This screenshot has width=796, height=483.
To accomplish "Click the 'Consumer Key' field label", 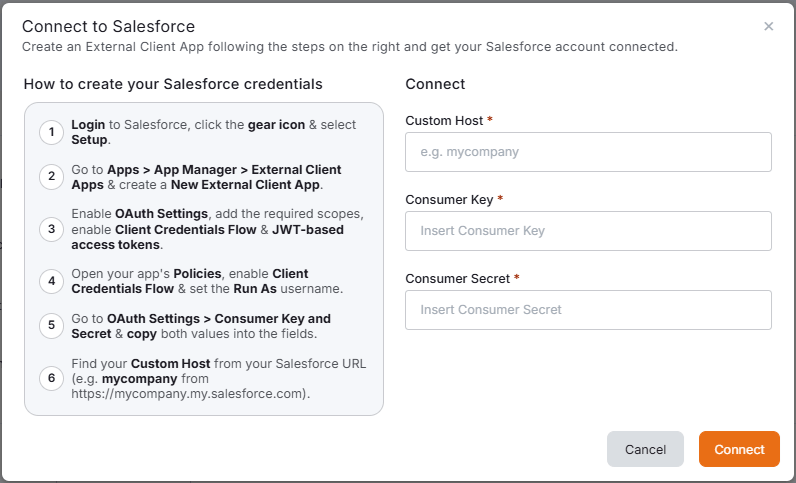I will (x=449, y=200).
